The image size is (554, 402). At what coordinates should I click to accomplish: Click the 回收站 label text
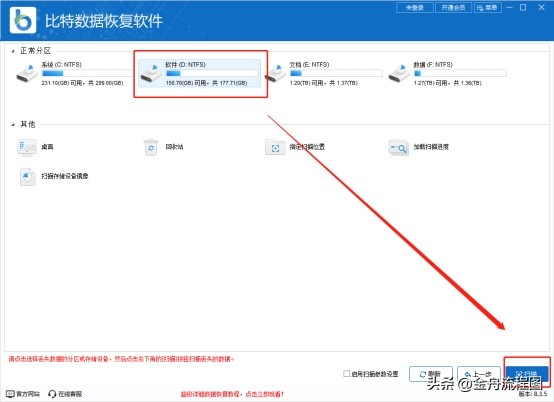tap(174, 147)
